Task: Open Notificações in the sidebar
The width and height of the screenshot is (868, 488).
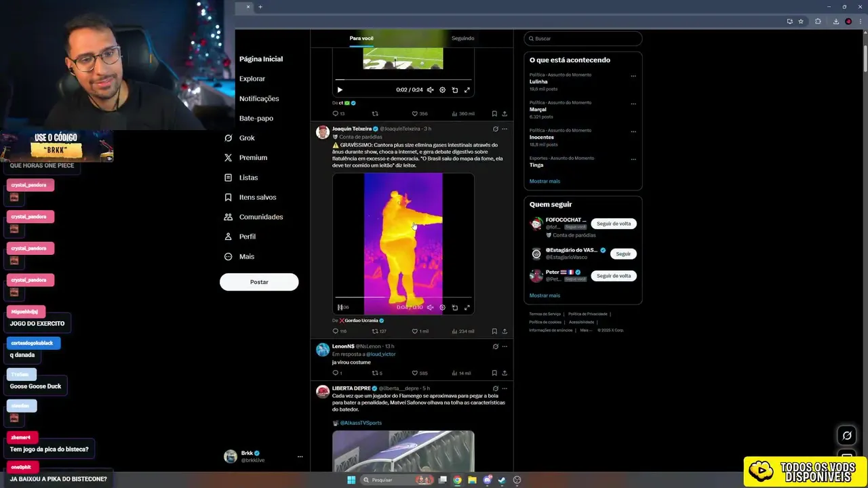Action: pos(259,98)
